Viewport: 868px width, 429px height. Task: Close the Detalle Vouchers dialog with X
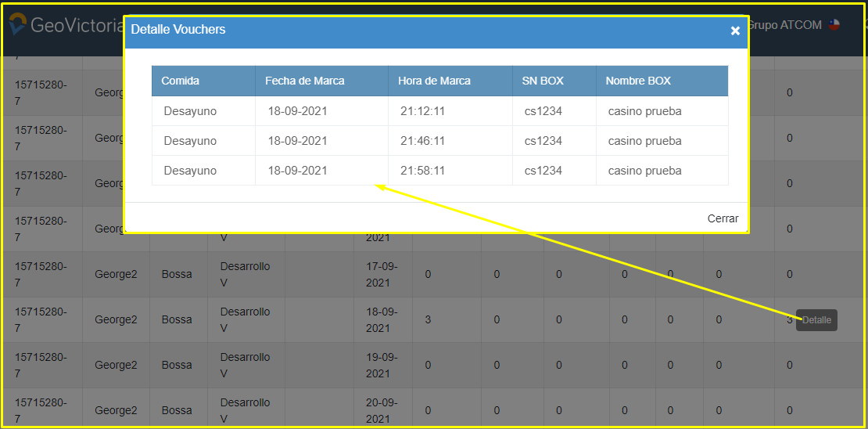pyautogui.click(x=735, y=31)
